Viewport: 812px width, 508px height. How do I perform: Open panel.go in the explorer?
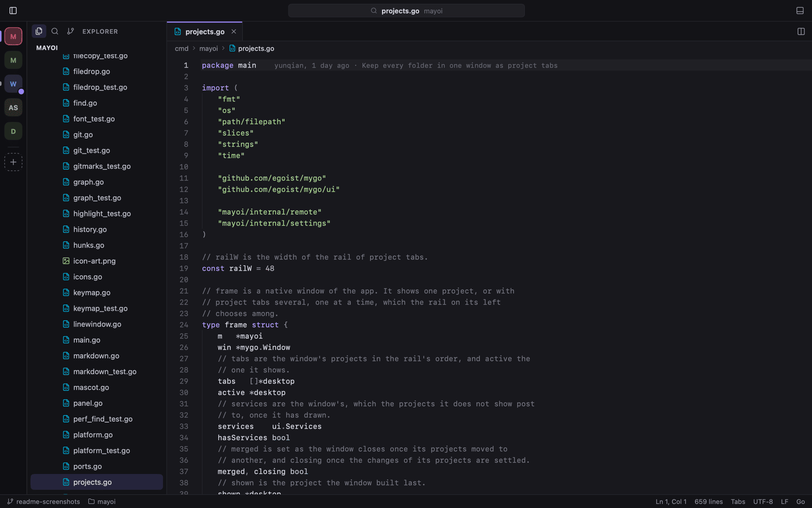[96, 403]
